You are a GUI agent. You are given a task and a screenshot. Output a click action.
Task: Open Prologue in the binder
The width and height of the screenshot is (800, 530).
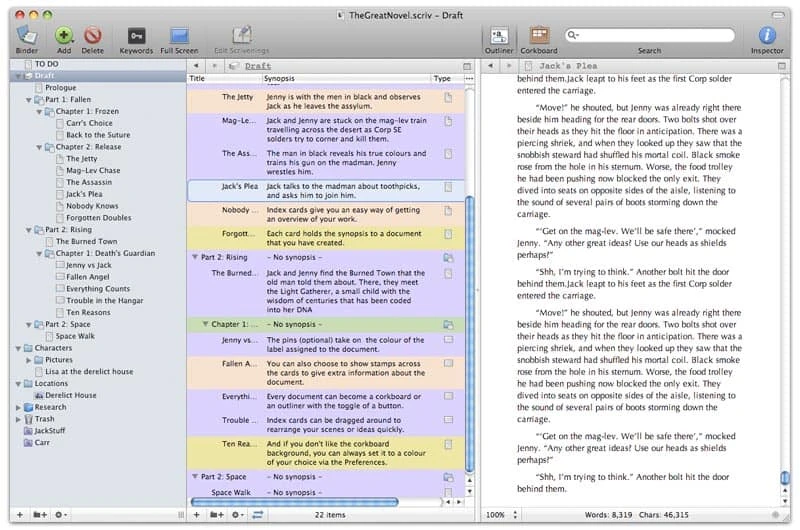point(60,88)
